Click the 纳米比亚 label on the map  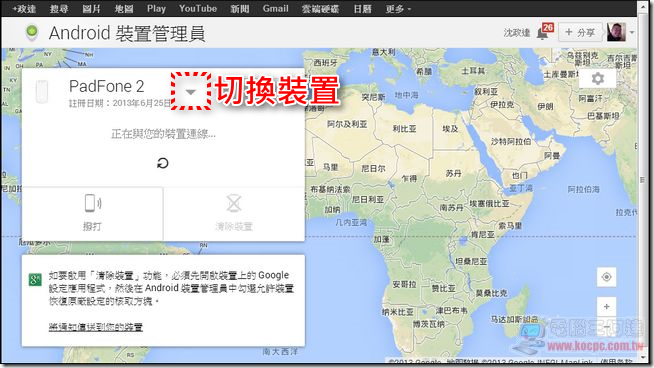[398, 312]
